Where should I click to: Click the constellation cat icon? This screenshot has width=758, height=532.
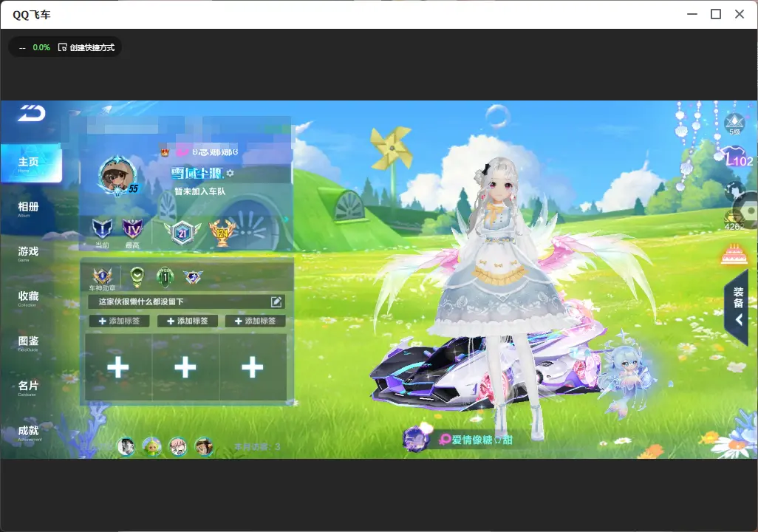coord(734,191)
